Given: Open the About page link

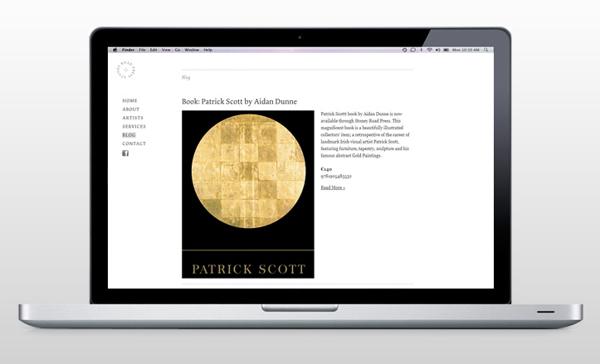Looking at the screenshot, I should [131, 109].
